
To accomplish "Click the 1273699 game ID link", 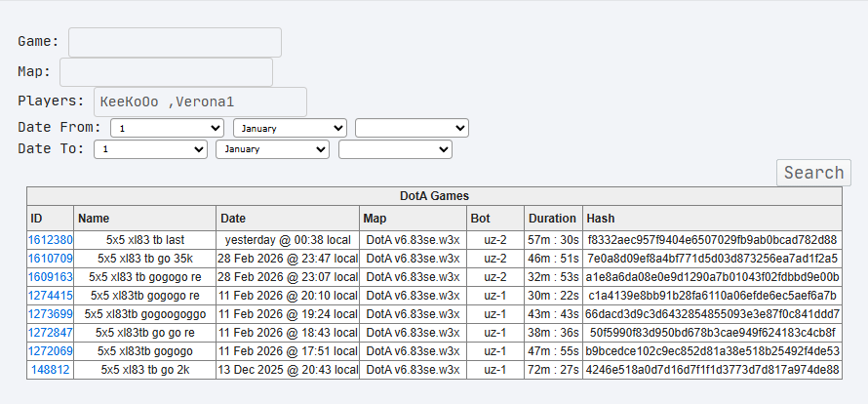I will [x=52, y=314].
